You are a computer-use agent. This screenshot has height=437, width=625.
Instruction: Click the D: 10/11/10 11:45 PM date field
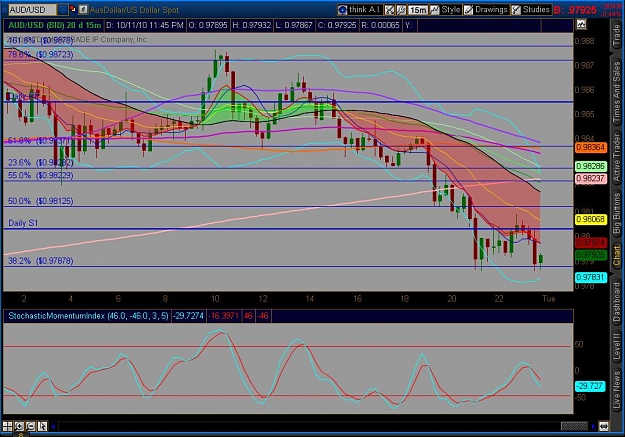(x=144, y=25)
